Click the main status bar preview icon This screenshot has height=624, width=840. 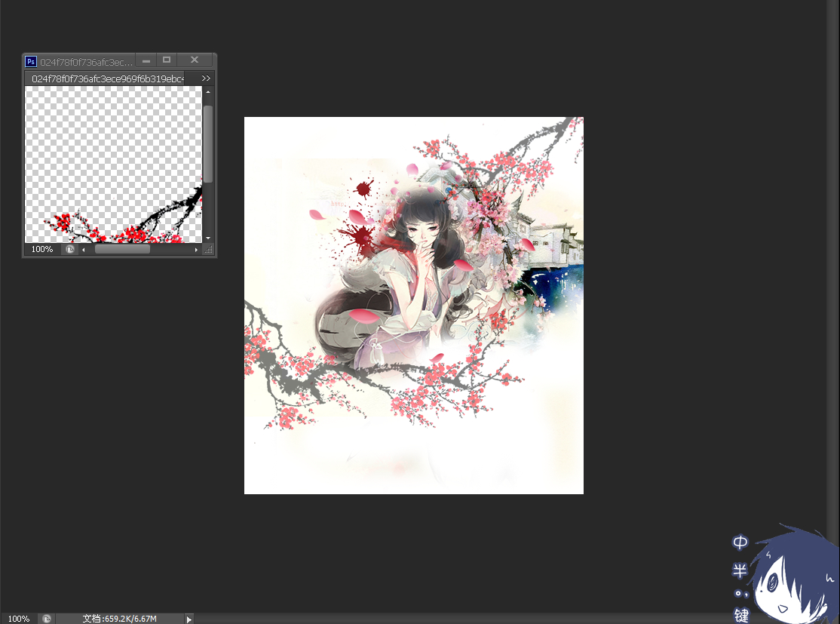(47, 619)
